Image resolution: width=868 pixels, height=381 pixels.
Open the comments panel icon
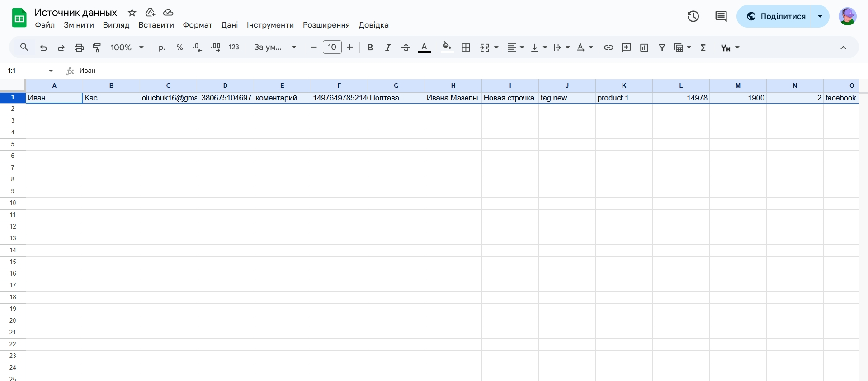point(721,17)
